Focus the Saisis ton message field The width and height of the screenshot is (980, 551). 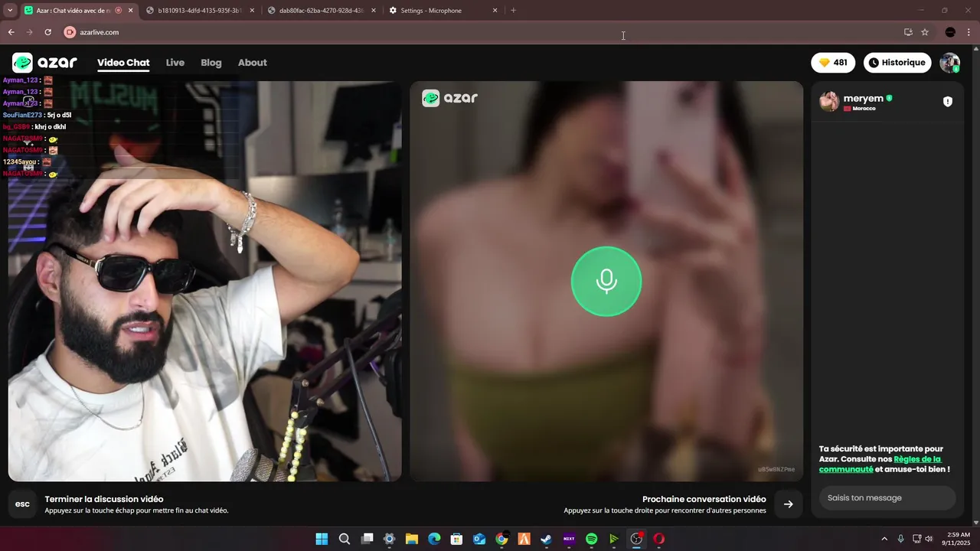tap(887, 497)
